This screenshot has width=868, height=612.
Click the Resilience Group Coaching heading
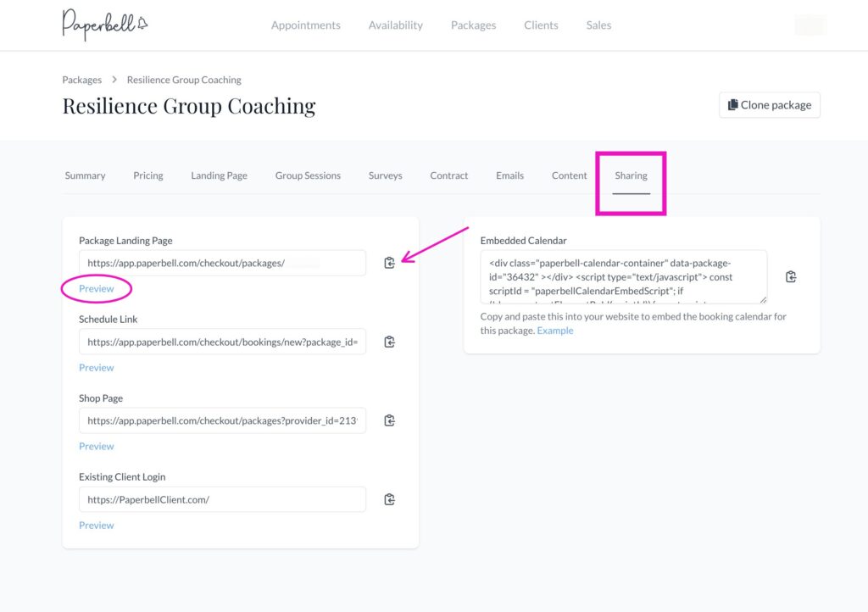click(x=189, y=106)
